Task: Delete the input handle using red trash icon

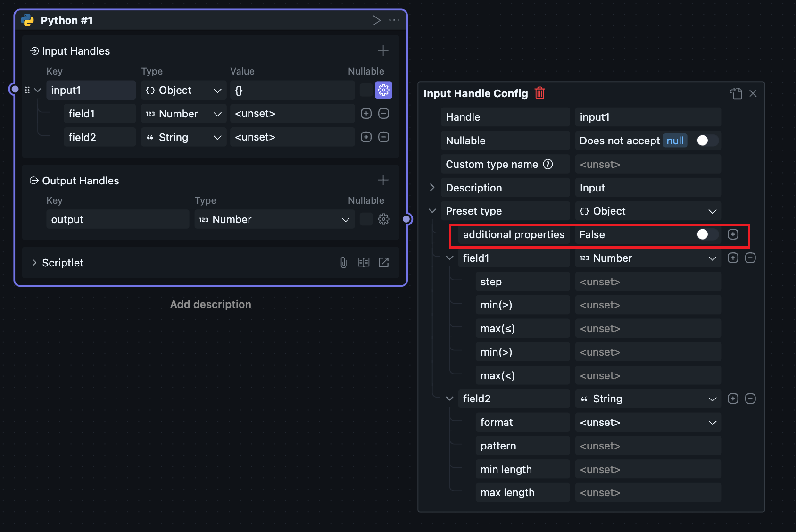Action: pos(540,93)
